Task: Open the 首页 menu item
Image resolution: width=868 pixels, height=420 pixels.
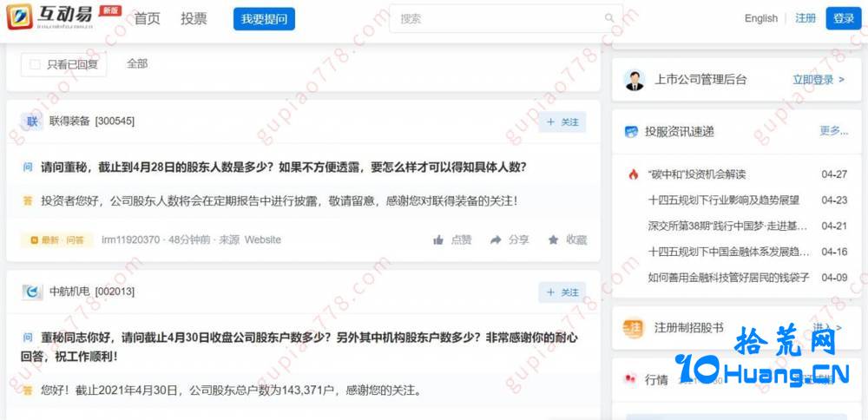Action: (148, 18)
